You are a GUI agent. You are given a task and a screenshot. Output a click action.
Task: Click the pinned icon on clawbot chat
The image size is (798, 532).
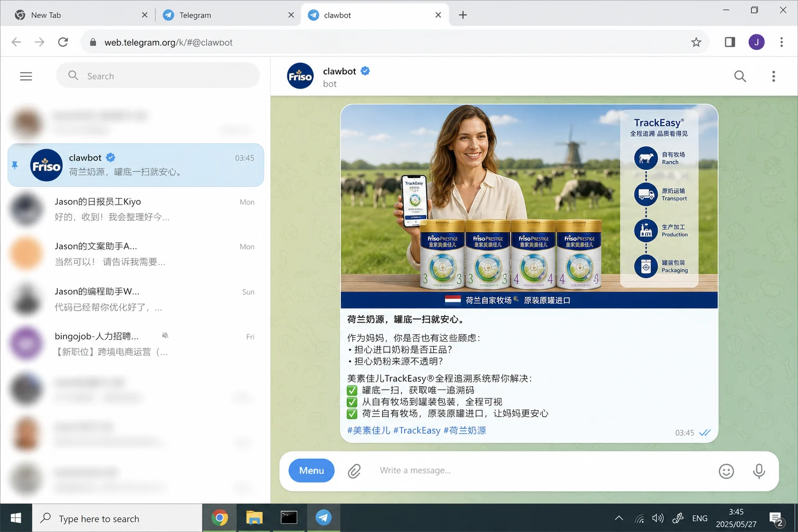point(15,165)
